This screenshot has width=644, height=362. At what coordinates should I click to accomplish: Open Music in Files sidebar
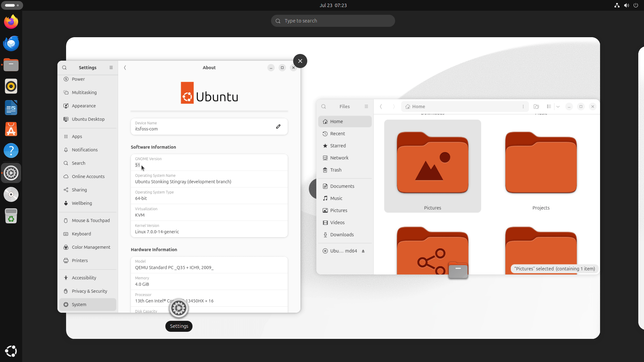coord(345,198)
